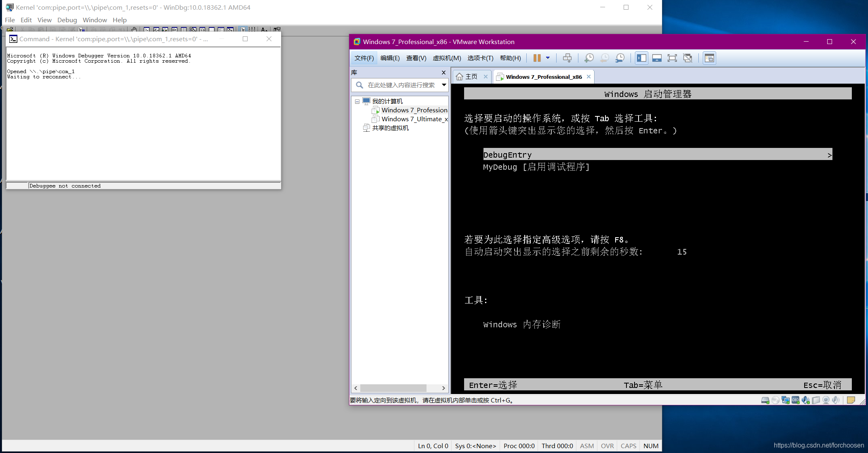Image resolution: width=868 pixels, height=453 pixels.
Task: Open the power options dropdown next to pause
Action: pos(548,58)
